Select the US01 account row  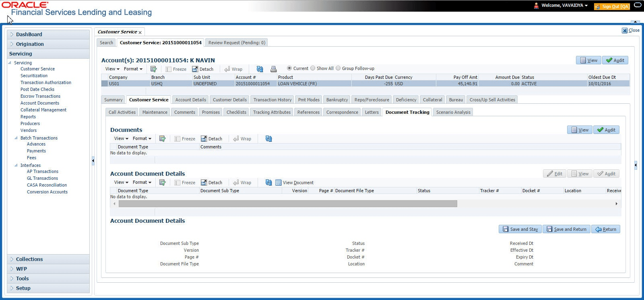[365, 84]
